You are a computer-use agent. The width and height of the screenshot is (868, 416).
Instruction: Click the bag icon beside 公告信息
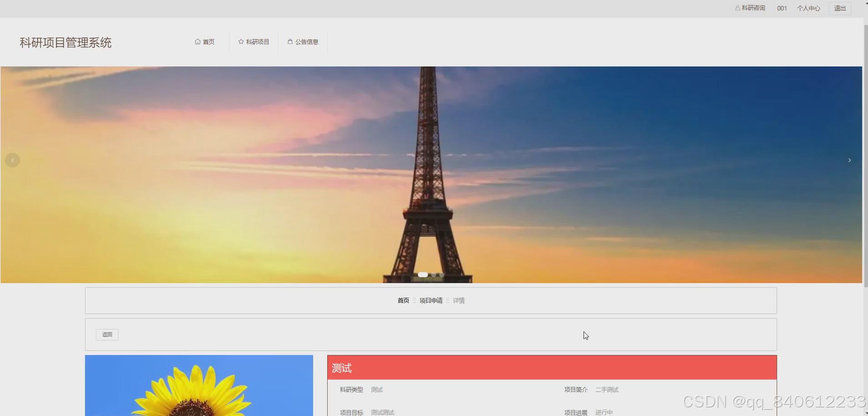[290, 41]
